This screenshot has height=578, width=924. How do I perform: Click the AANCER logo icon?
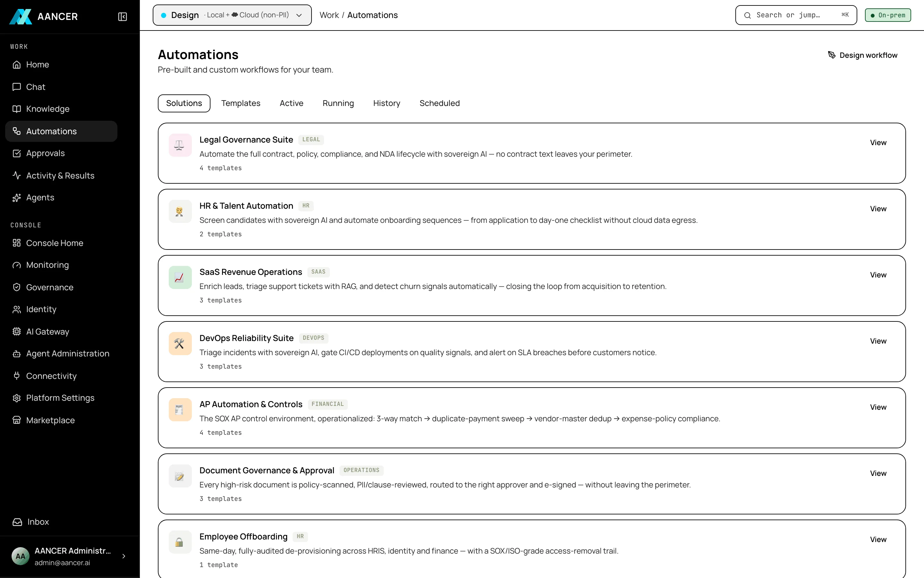21,16
